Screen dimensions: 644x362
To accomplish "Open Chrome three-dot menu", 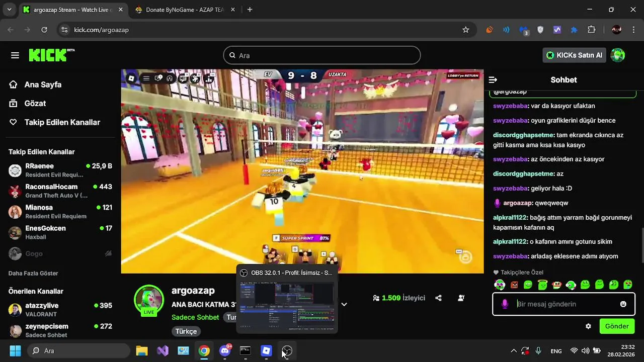I will 633,30.
